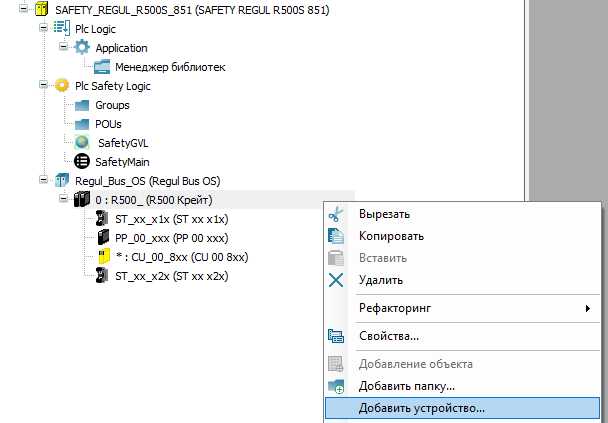
Task: Select Свойства in the context menu
Action: point(388,336)
